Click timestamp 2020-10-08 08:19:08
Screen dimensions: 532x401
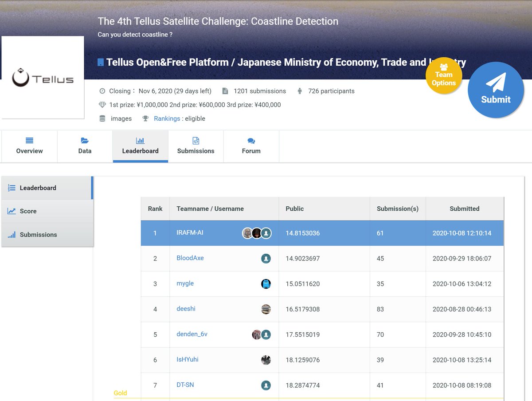tap(462, 385)
